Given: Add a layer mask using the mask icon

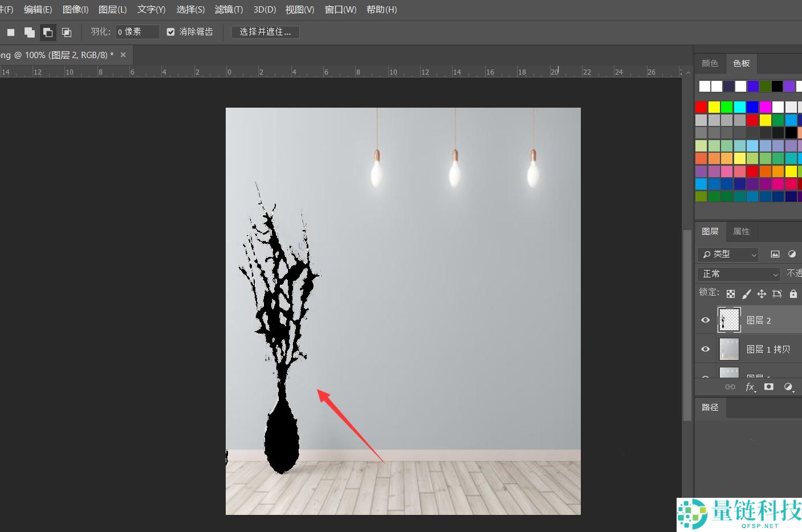Looking at the screenshot, I should [769, 387].
